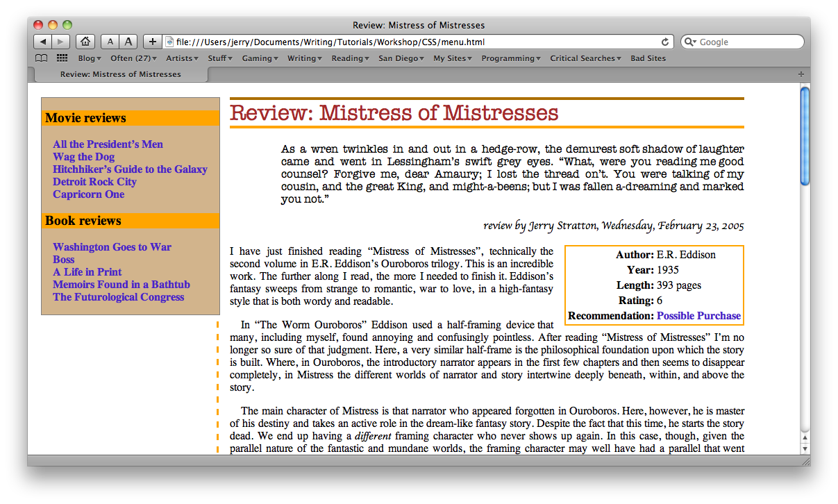
Task: Click the vertical scrollbar thumb
Action: pos(805,135)
